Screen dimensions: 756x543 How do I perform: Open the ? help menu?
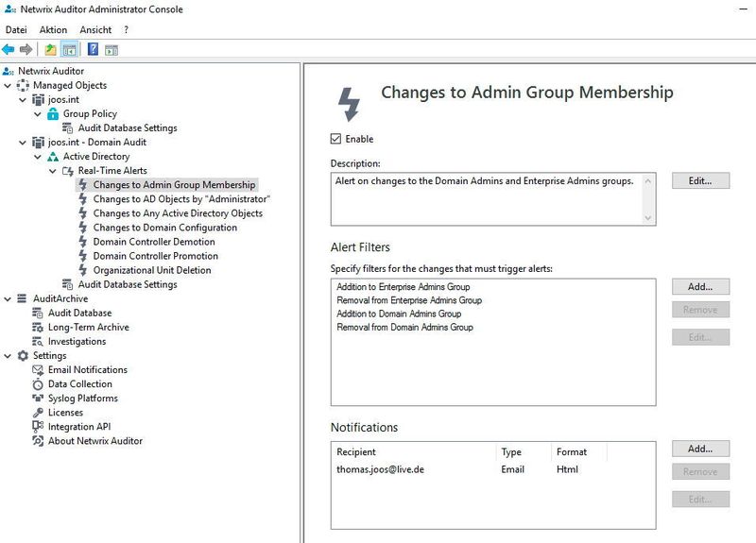coord(126,30)
